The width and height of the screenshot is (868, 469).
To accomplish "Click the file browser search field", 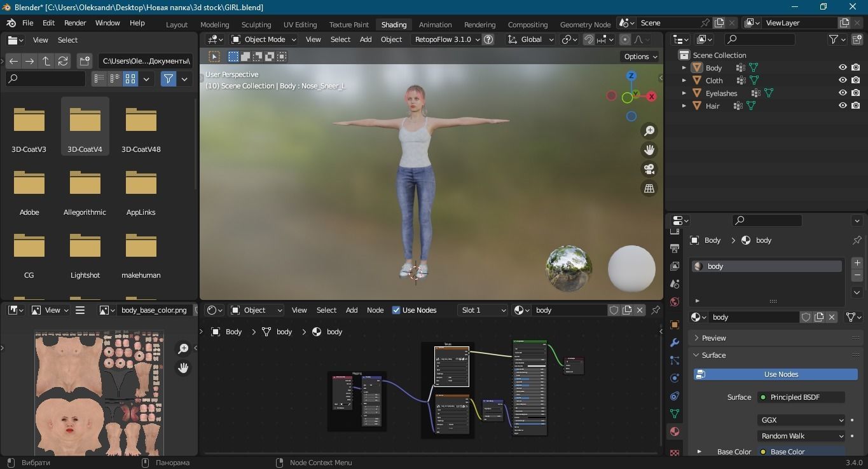I will [x=45, y=79].
